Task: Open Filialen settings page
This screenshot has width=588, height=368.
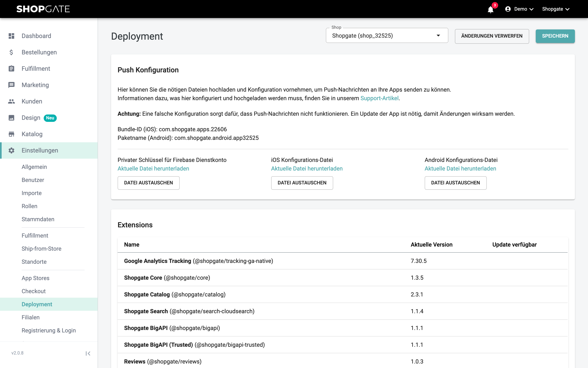Action: tap(31, 317)
